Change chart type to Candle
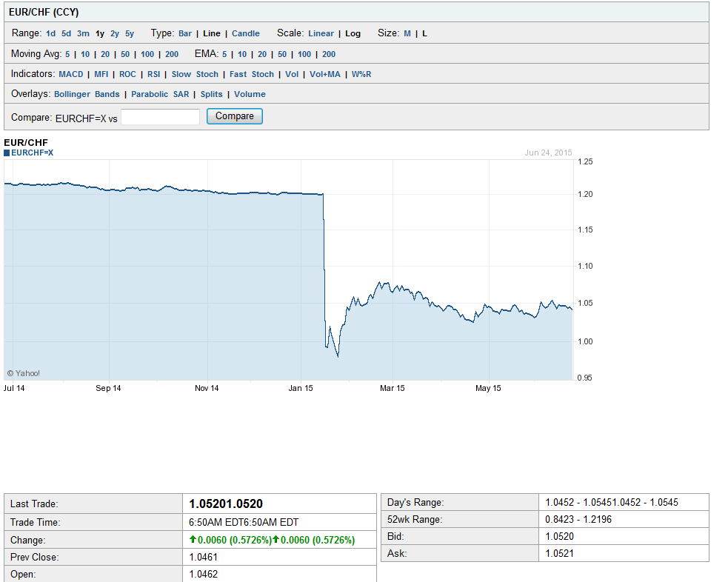728x582 pixels. (244, 33)
